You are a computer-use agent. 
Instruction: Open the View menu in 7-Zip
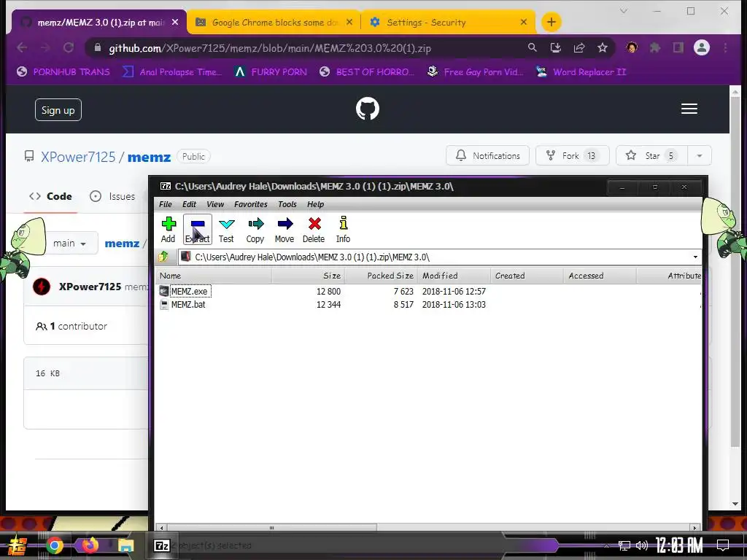coord(215,204)
